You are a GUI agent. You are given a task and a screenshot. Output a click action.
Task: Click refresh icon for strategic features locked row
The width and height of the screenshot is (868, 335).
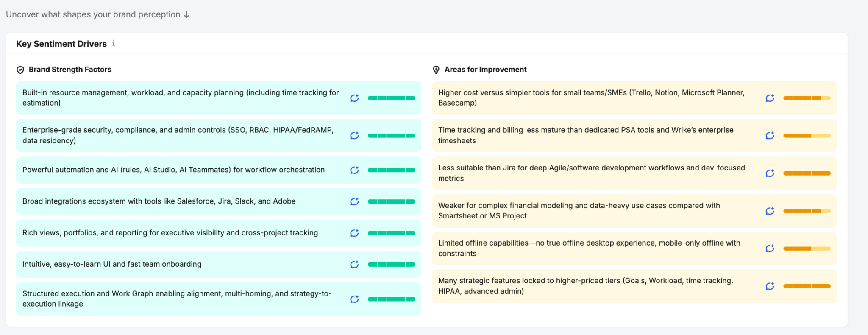tap(770, 286)
